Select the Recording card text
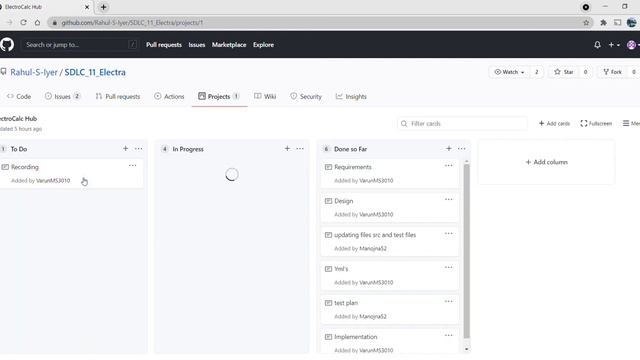Screen dimensions: 640x360 click(24, 167)
